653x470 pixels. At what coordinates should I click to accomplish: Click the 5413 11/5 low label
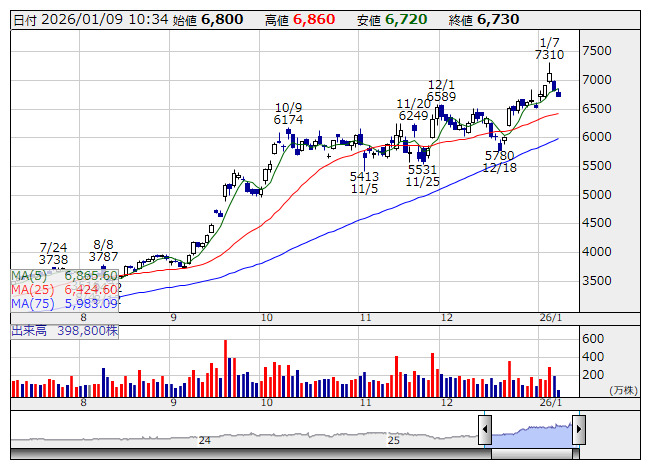[x=364, y=183]
